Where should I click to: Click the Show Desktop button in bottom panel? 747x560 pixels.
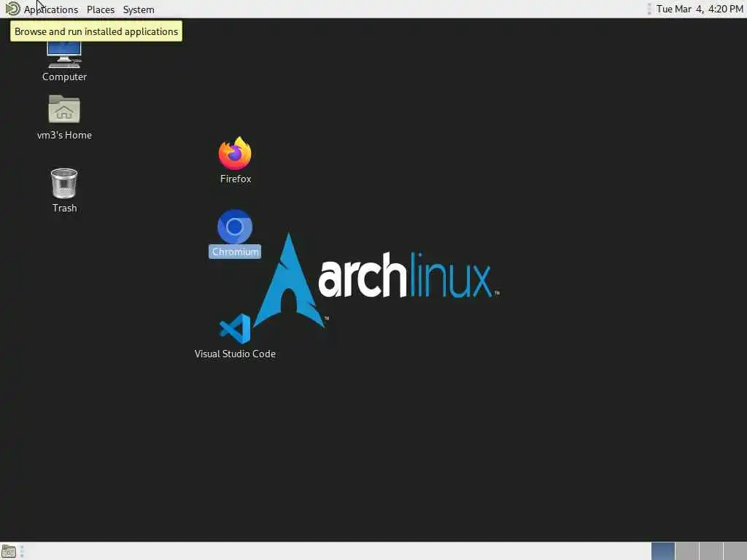9,551
